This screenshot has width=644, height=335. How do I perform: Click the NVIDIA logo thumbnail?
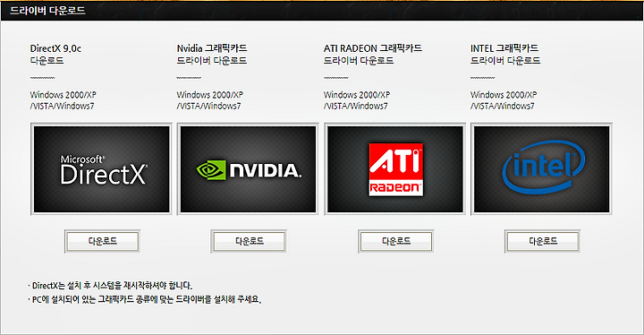[x=248, y=168]
